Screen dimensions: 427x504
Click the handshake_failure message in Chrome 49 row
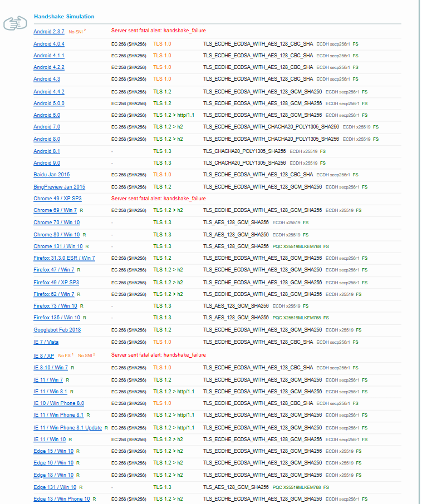(x=158, y=199)
